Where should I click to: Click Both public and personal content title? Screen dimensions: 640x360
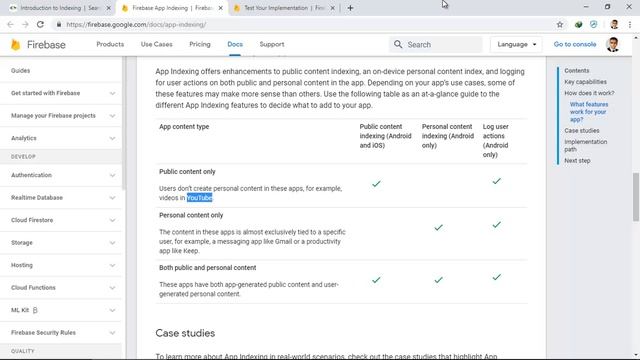pyautogui.click(x=208, y=268)
